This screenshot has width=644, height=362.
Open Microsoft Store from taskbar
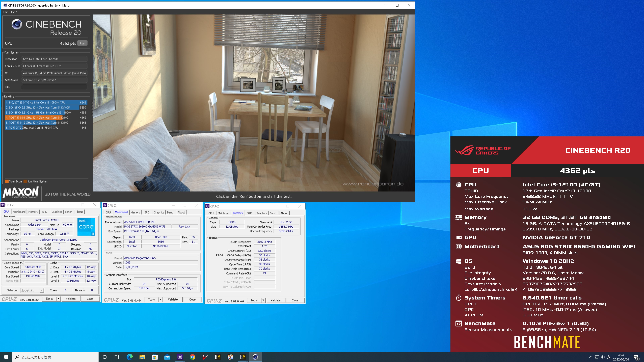[x=155, y=357]
